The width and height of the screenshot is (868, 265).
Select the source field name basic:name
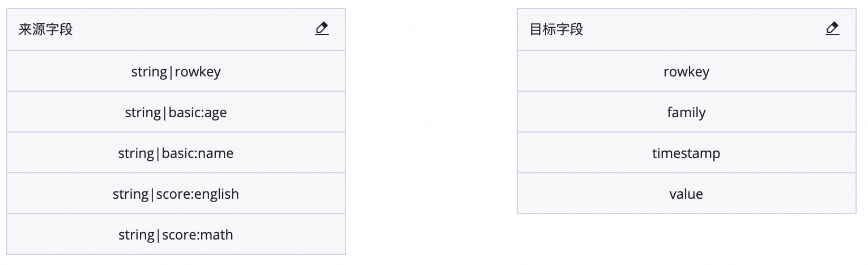198,153
